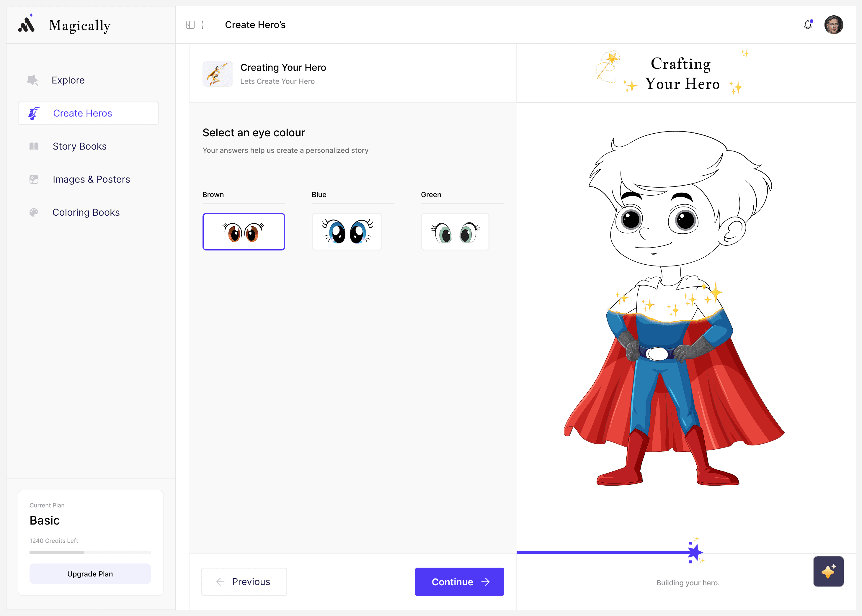This screenshot has height=616, width=862.
Task: Select the Green eye colour option
Action: point(455,232)
